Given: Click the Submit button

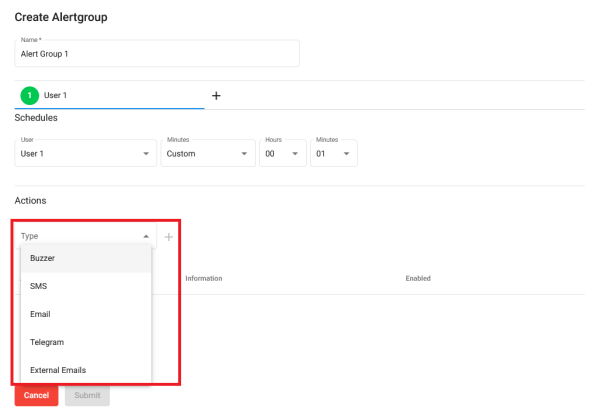Looking at the screenshot, I should [x=87, y=395].
